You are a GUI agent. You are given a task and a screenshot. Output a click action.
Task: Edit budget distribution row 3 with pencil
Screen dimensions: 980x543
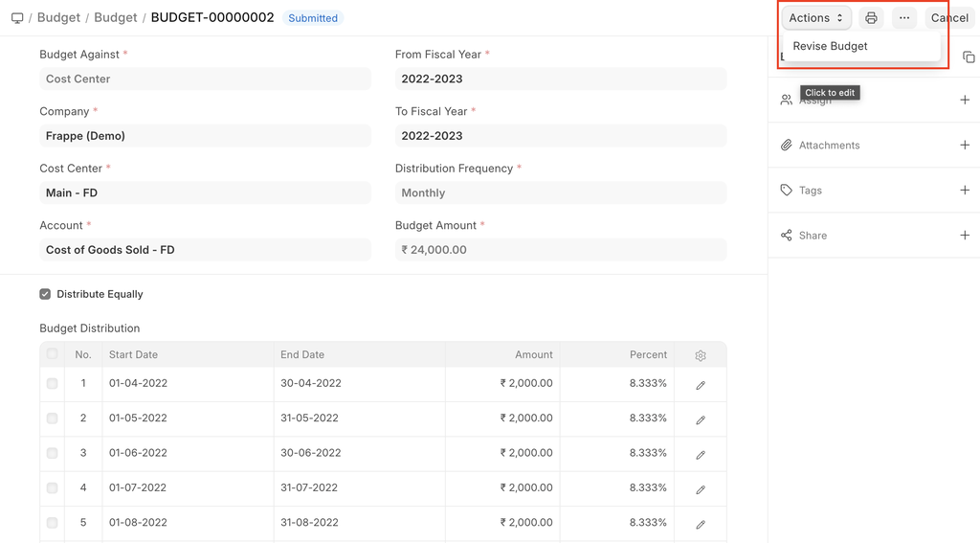701,455
